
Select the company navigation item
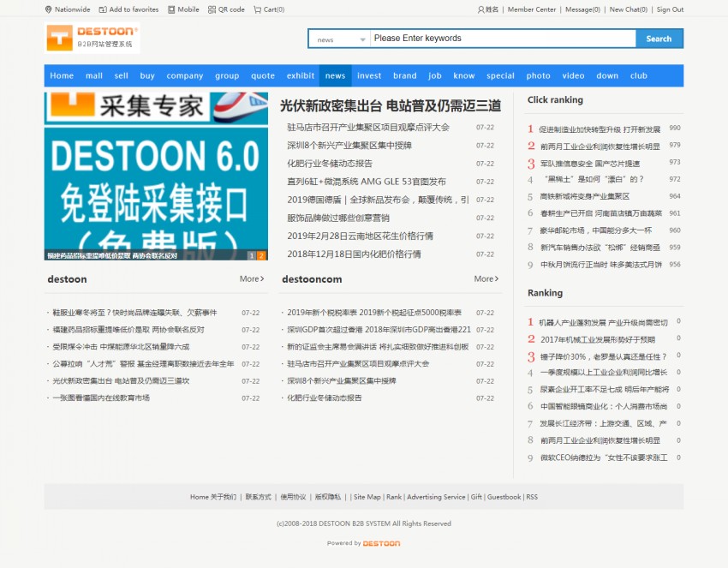tap(185, 75)
